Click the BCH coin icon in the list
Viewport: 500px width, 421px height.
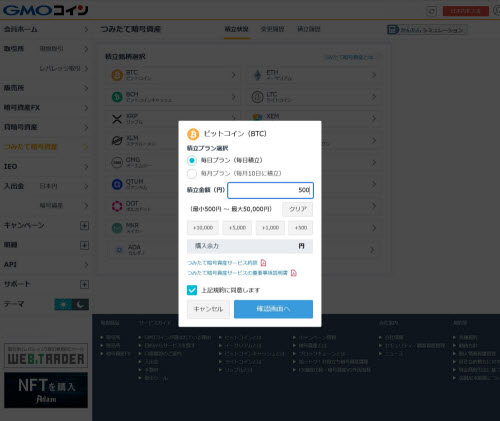pyautogui.click(x=117, y=97)
